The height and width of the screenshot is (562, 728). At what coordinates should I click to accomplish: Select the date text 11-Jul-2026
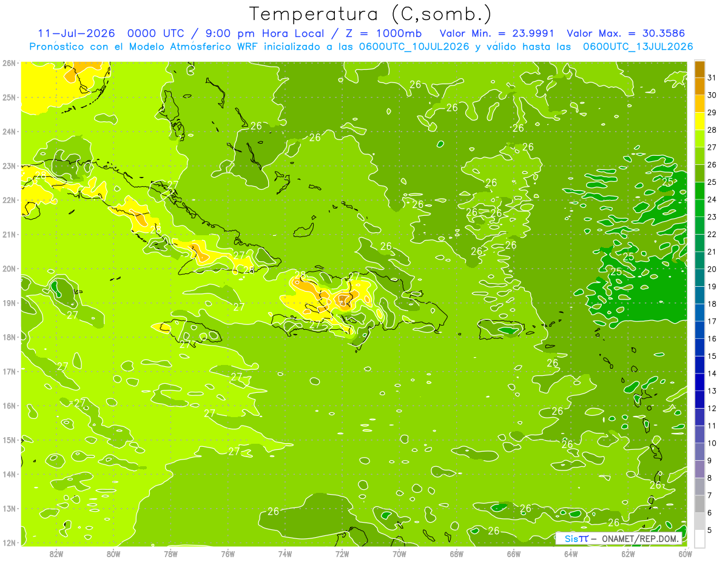76,33
